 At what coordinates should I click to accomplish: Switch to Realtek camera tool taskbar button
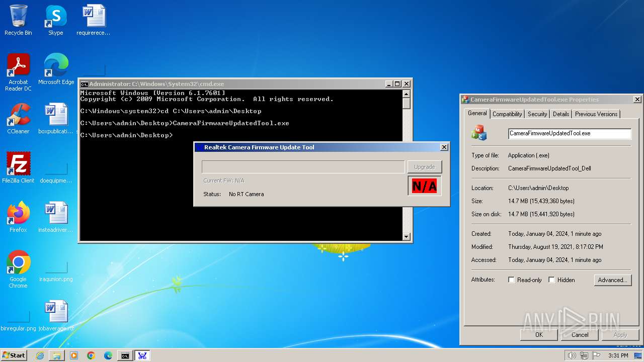tap(142, 355)
